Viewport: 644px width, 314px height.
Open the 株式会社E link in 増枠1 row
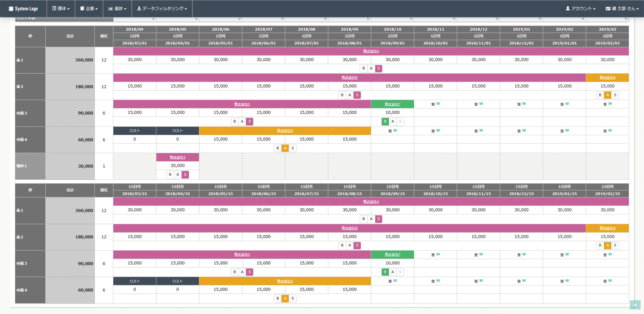(x=178, y=157)
